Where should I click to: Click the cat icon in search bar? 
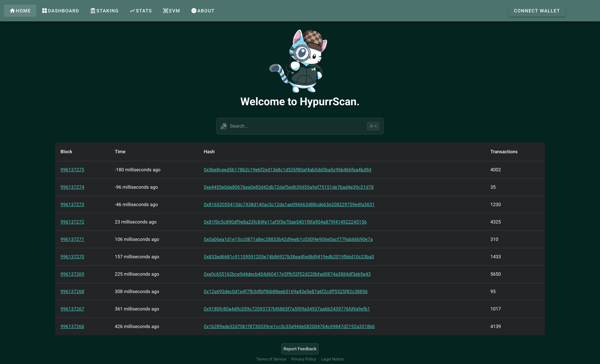pos(223,126)
